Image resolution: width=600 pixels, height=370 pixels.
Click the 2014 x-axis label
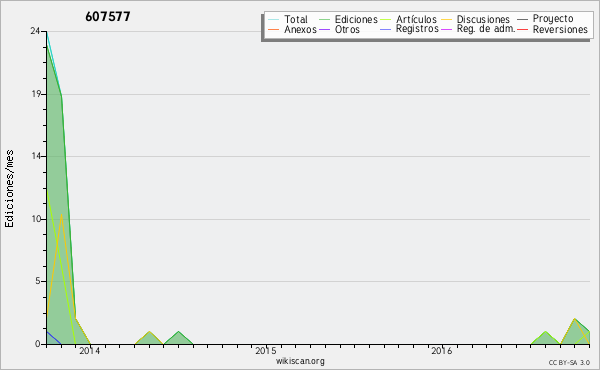(90, 351)
